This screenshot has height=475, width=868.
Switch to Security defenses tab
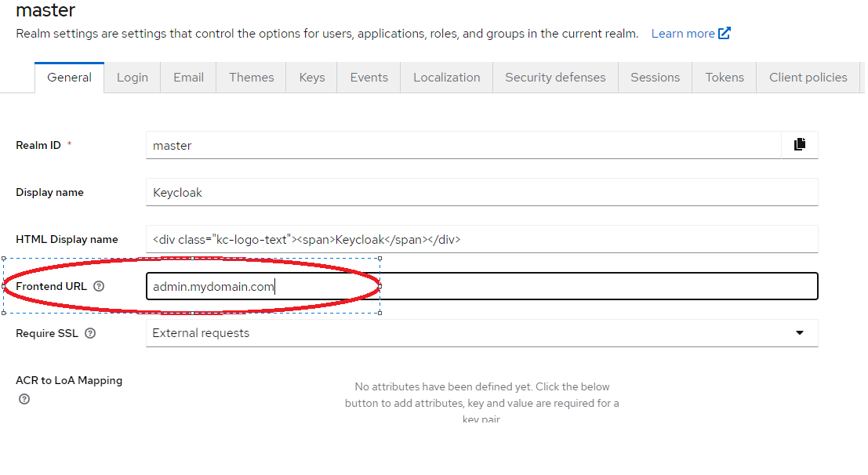[555, 77]
